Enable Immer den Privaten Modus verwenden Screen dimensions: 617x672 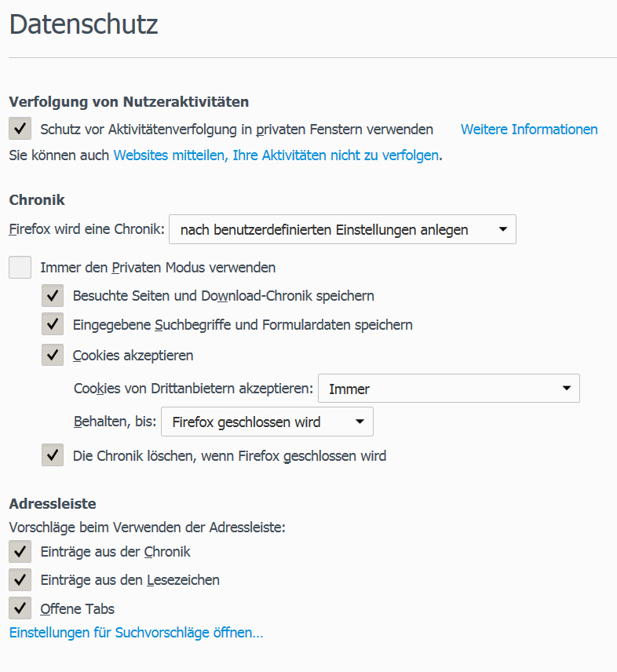click(20, 268)
